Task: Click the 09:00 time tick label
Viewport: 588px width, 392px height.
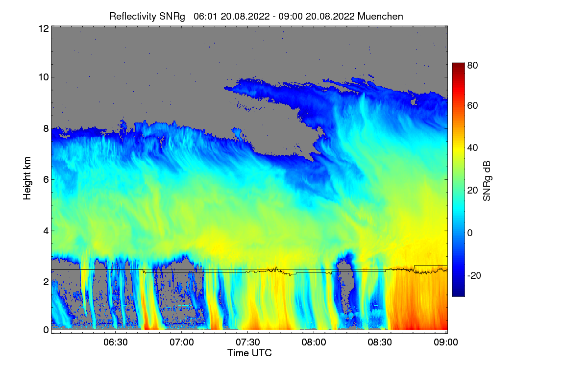Action: 445,343
